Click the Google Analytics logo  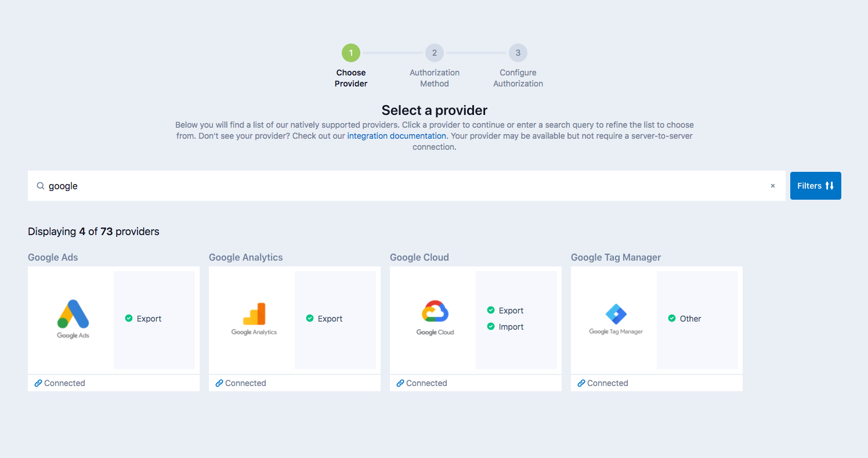(254, 319)
